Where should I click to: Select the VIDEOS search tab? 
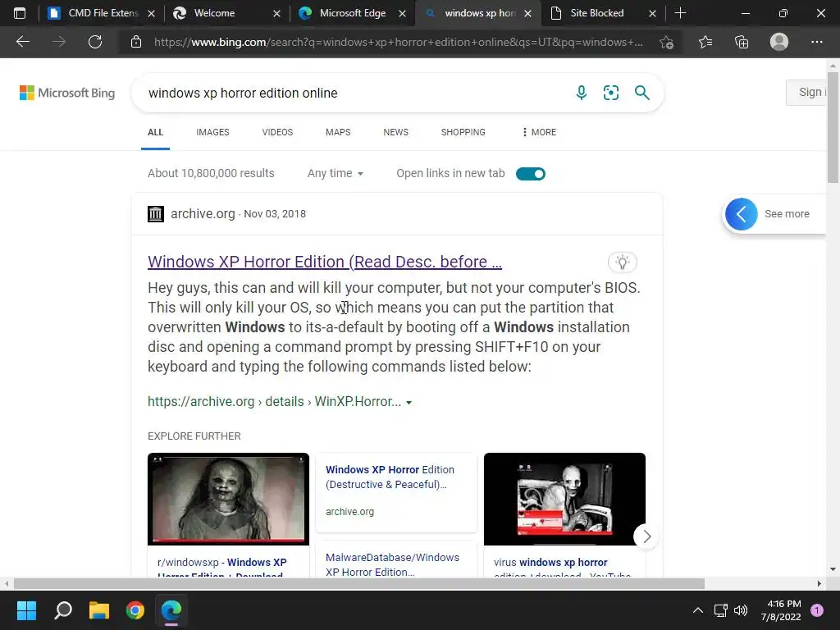pyautogui.click(x=277, y=132)
